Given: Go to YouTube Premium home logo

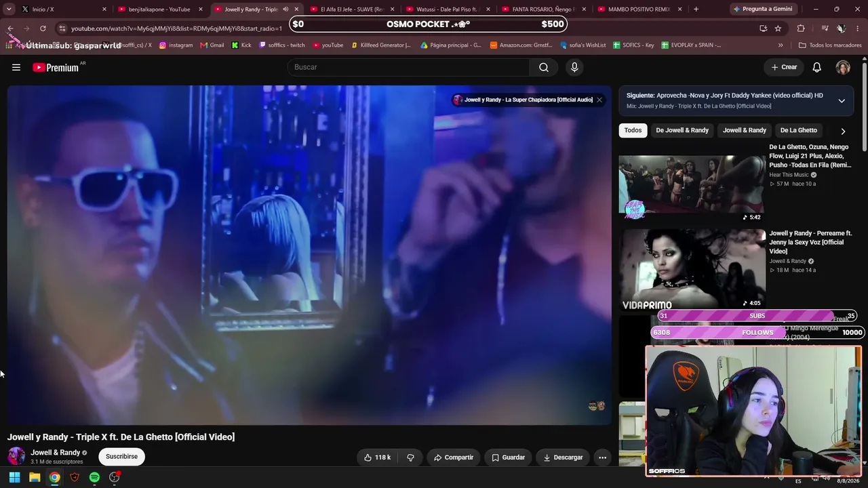Looking at the screenshot, I should click(x=56, y=67).
